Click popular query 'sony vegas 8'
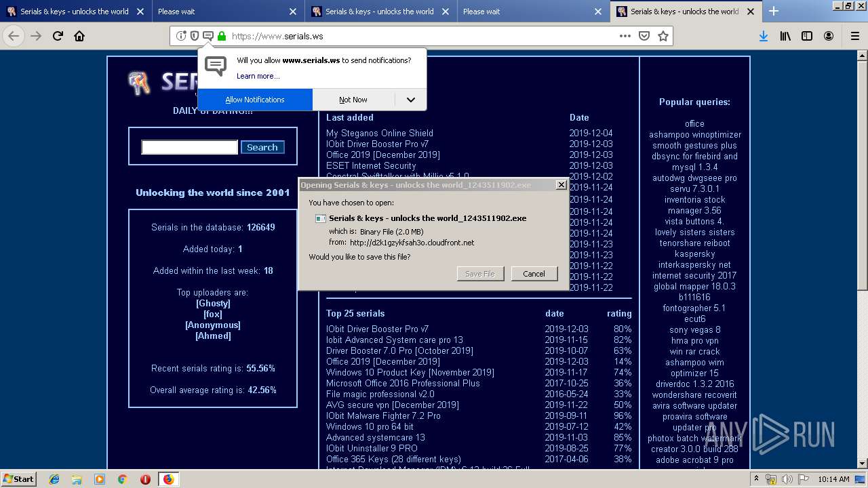This screenshot has width=868, height=488. (695, 329)
